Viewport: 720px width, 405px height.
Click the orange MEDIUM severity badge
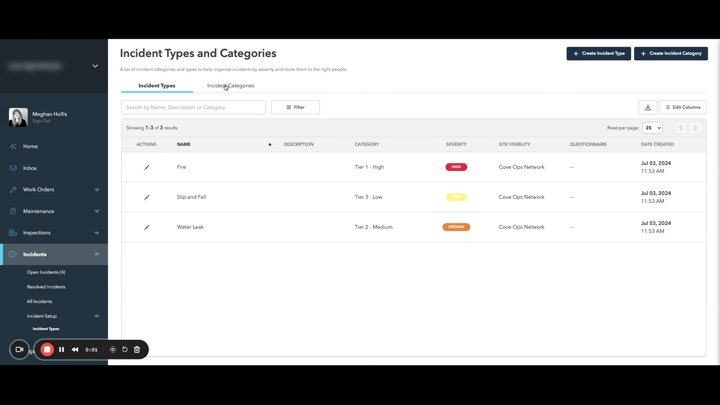pos(456,227)
